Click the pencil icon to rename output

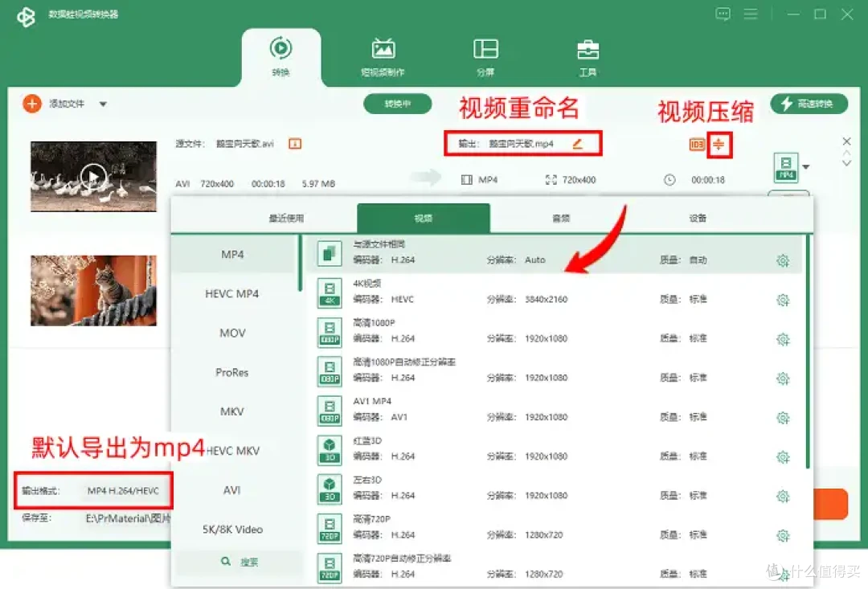[x=577, y=144]
